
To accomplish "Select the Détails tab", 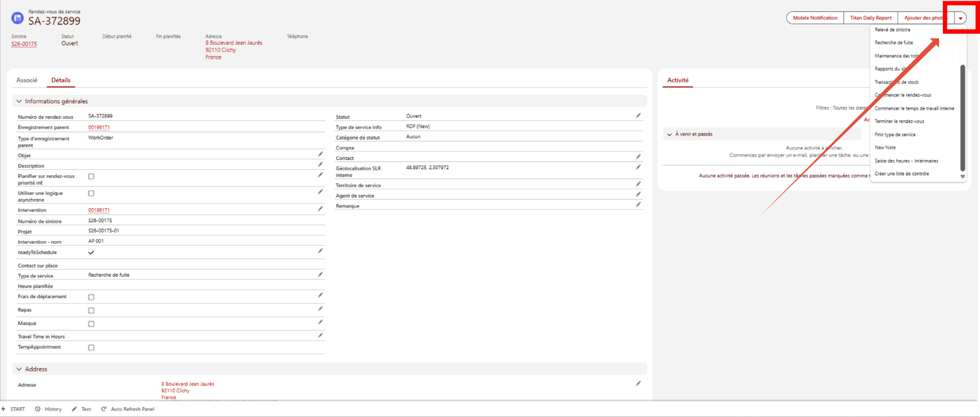I will point(61,80).
